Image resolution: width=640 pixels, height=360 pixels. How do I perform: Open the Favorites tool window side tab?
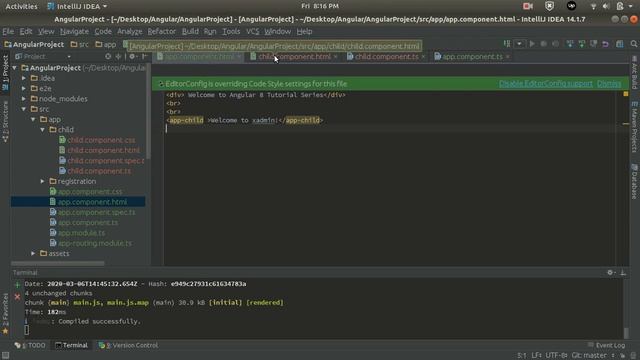coord(5,313)
